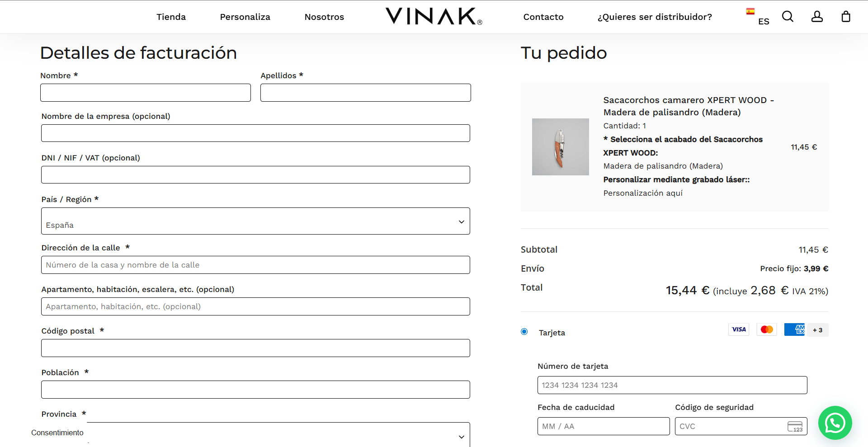This screenshot has height=447, width=868.
Task: Show the +3 additional payment cards
Action: click(x=817, y=330)
